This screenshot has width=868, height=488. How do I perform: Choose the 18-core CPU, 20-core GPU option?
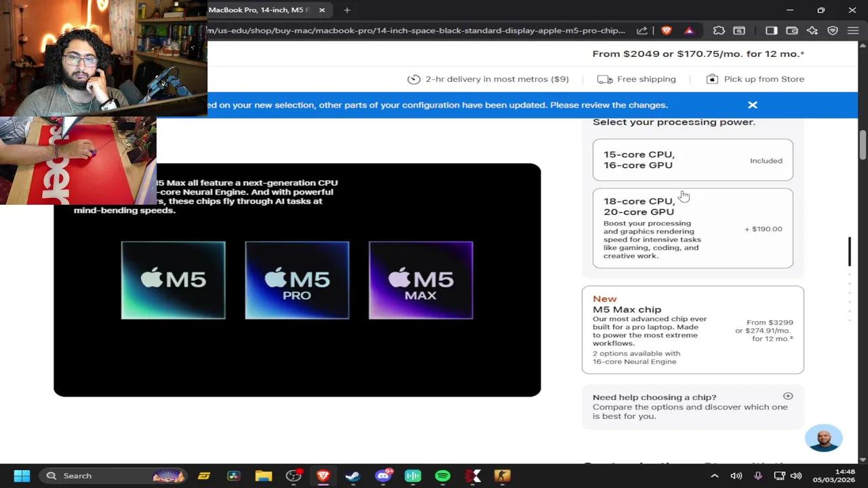coord(692,228)
